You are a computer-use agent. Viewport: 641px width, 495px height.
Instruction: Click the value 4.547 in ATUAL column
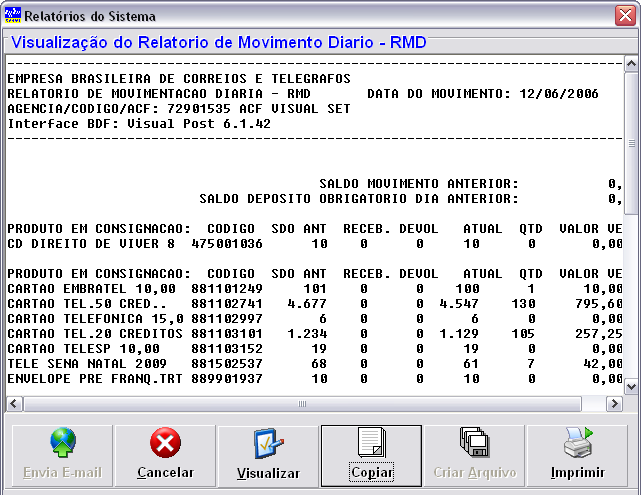pyautogui.click(x=459, y=304)
